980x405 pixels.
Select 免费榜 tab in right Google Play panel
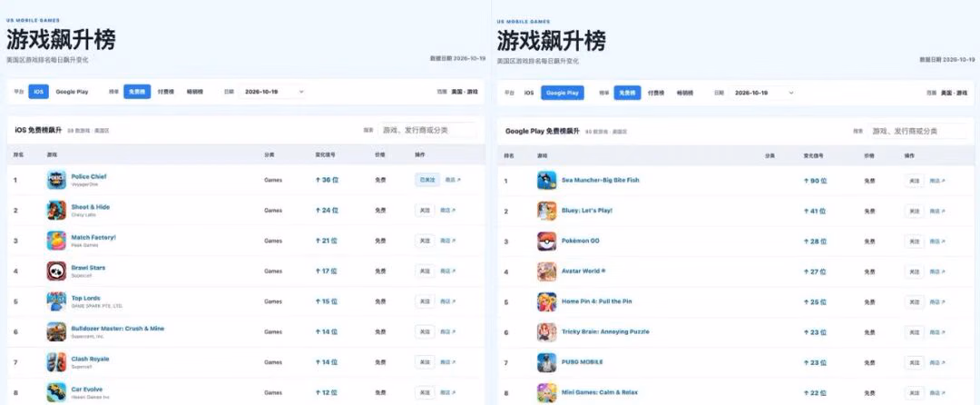(x=627, y=93)
